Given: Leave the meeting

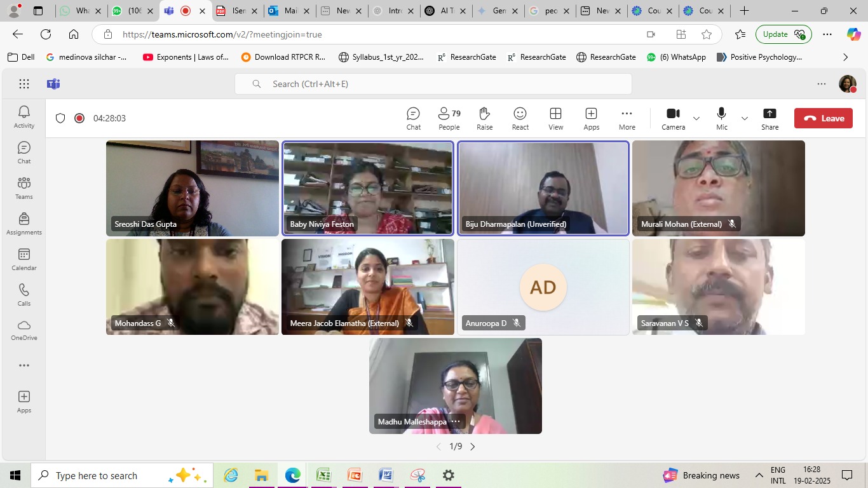Looking at the screenshot, I should coord(824,118).
